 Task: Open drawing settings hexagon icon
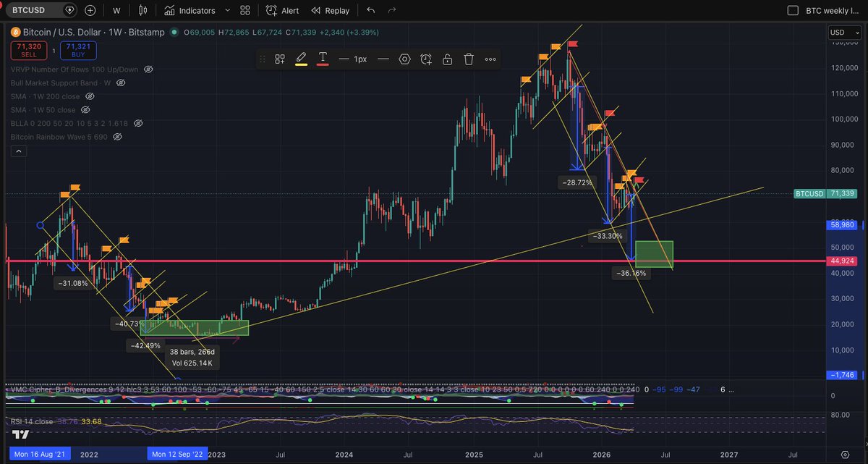[404, 59]
